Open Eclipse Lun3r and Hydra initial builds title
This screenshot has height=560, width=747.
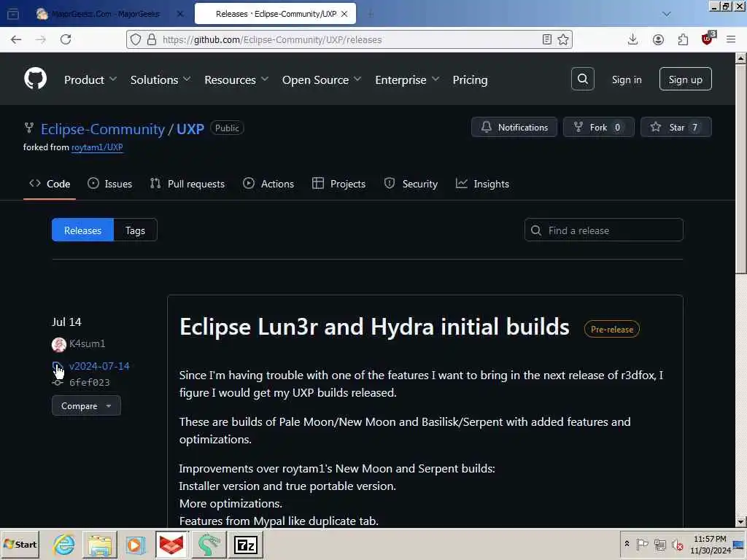(374, 327)
